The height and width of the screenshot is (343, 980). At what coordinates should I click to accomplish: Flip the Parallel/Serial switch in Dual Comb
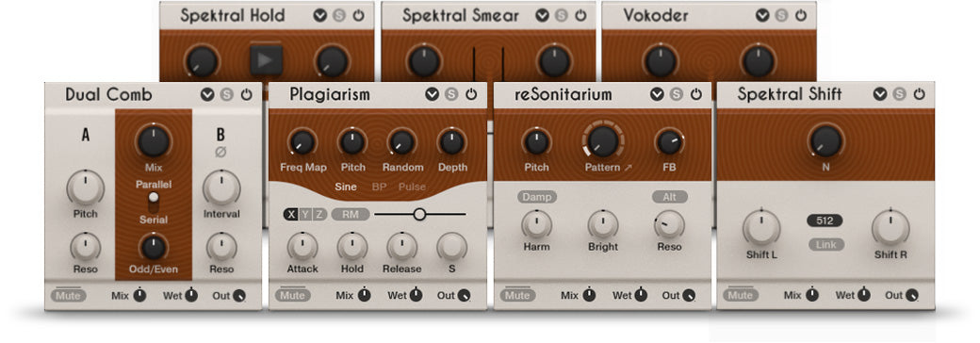pyautogui.click(x=153, y=203)
